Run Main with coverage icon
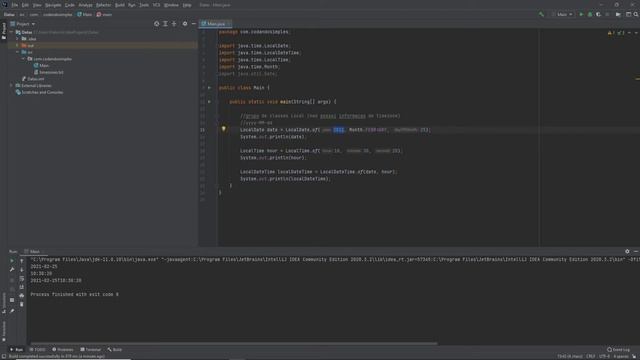Screen dimensions: 640x360 (x=598, y=14)
